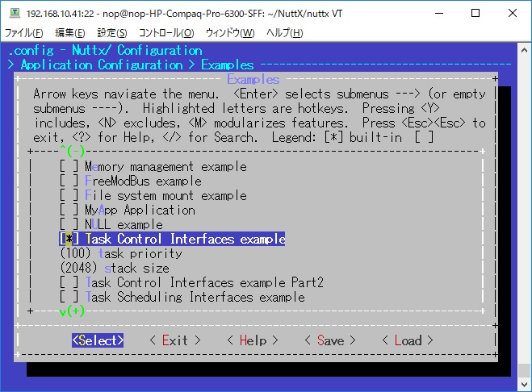Click the v(+) scroll-down indicator

[x=72, y=311]
